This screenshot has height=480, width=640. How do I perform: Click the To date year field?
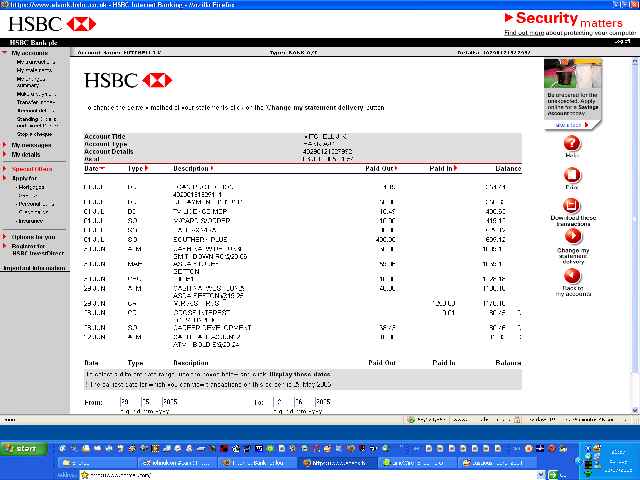click(x=324, y=402)
